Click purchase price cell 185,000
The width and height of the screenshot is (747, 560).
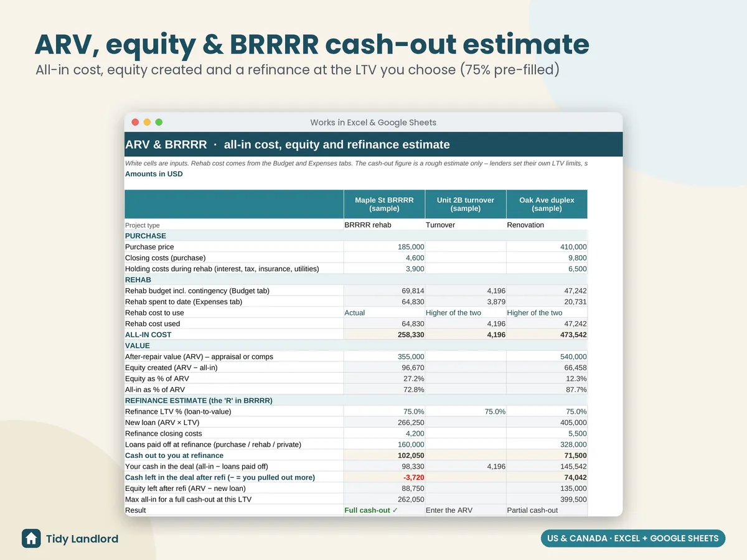pyautogui.click(x=384, y=247)
